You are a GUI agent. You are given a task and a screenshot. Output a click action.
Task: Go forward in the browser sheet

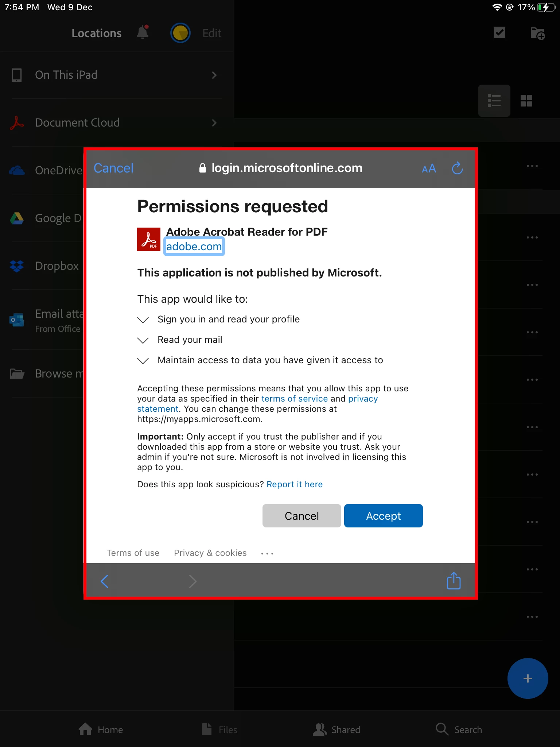click(193, 581)
